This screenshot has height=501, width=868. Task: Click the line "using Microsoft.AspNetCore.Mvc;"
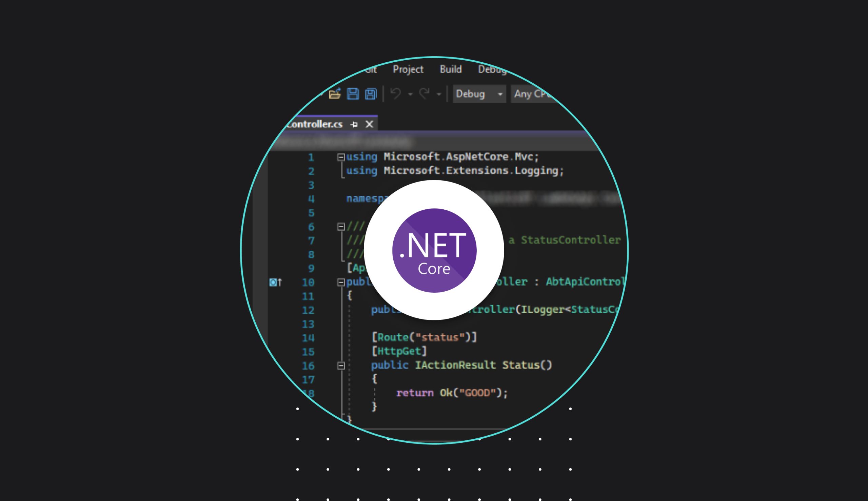(442, 157)
